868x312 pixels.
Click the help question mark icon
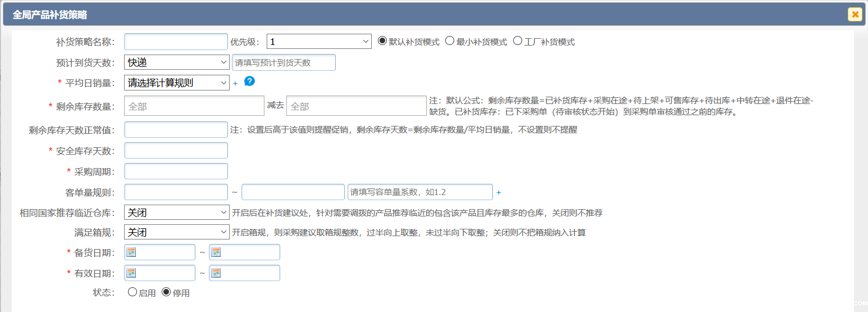point(250,81)
